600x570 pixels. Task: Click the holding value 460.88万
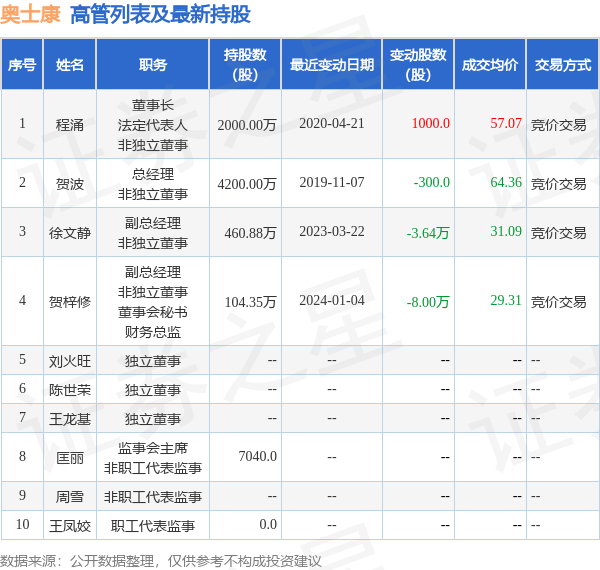pyautogui.click(x=250, y=233)
